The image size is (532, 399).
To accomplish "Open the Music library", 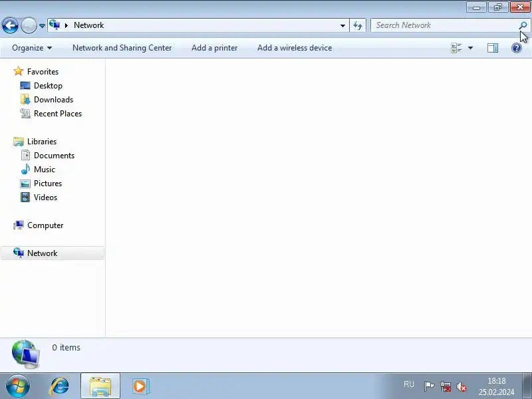I will coord(45,170).
